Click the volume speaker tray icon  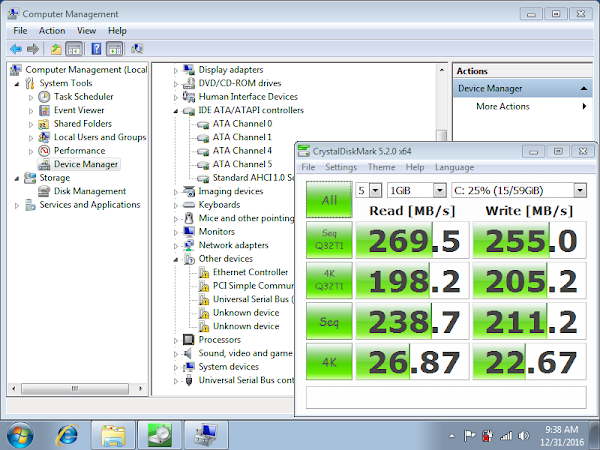tap(524, 435)
